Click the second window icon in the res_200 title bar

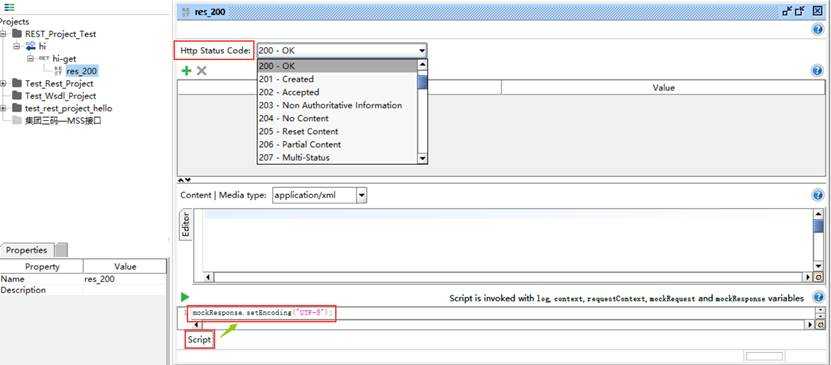click(800, 11)
